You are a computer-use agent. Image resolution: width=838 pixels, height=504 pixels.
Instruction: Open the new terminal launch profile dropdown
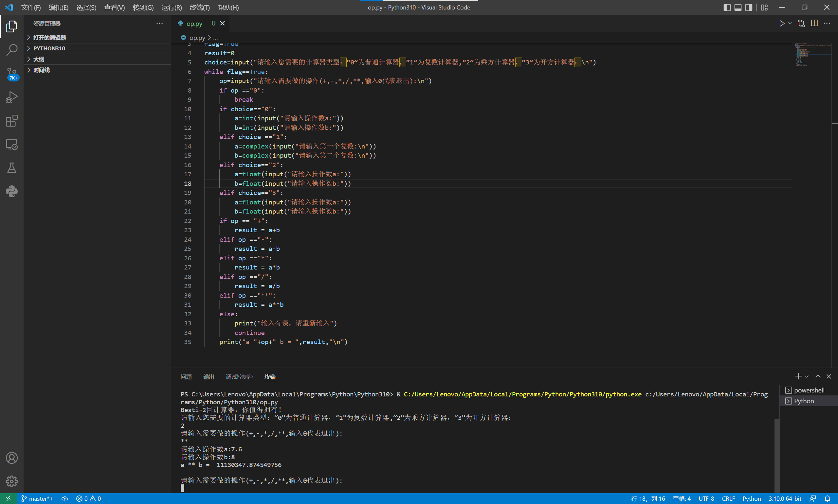[807, 377]
